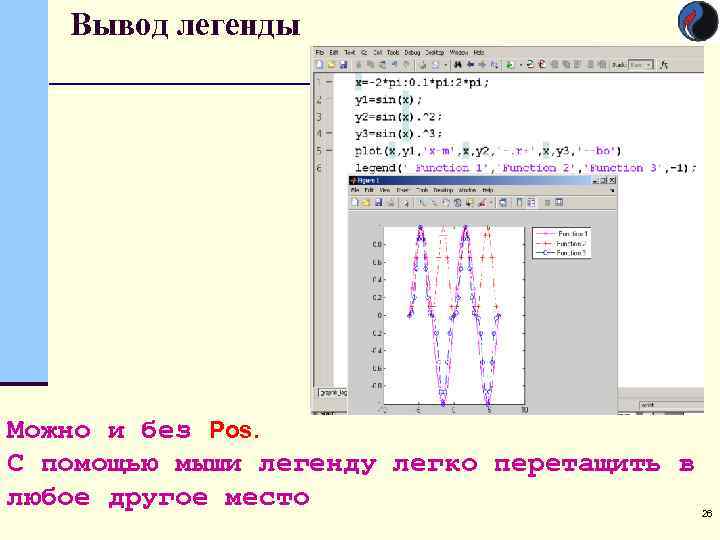
Task: Select Edit Plot arrow in Figure 1 toolbar
Action: [404, 202]
